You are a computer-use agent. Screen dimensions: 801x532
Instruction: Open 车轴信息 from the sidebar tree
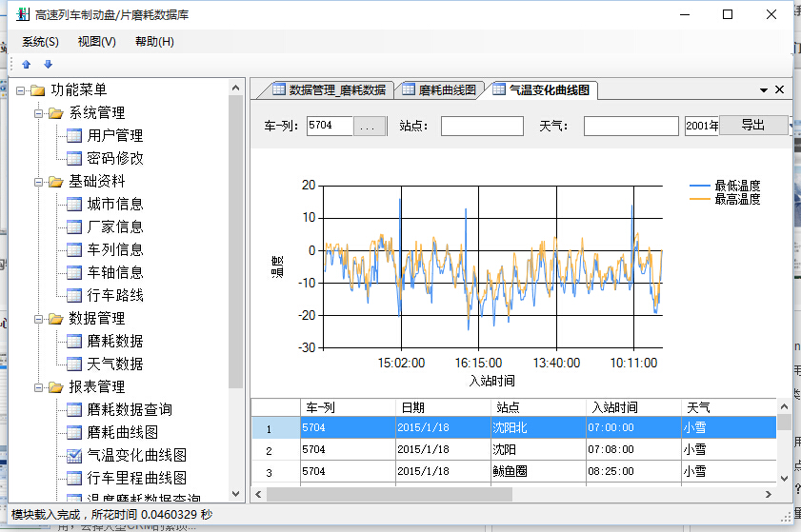pos(114,272)
